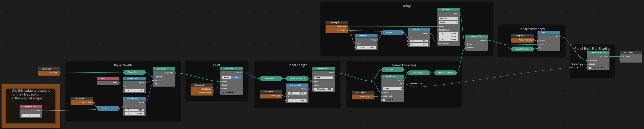
Task: Click Curve output socket on Fillet Curve
Action: tap(243, 73)
